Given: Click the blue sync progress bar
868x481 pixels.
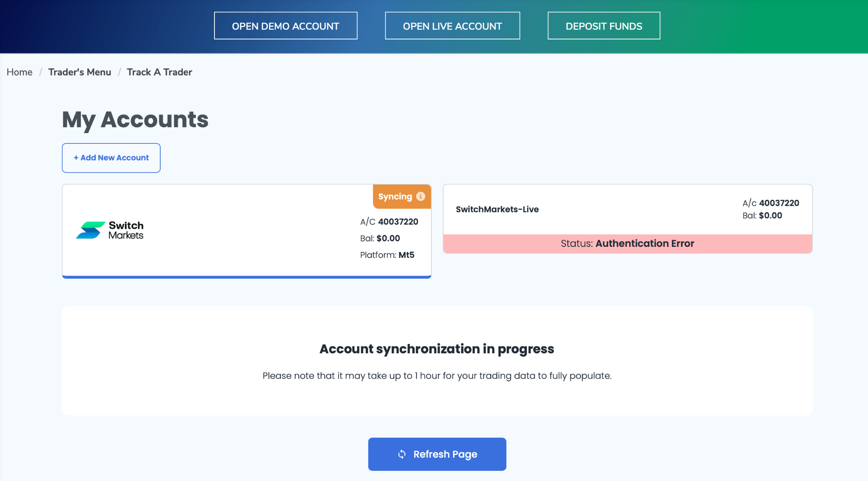Looking at the screenshot, I should click(x=247, y=277).
